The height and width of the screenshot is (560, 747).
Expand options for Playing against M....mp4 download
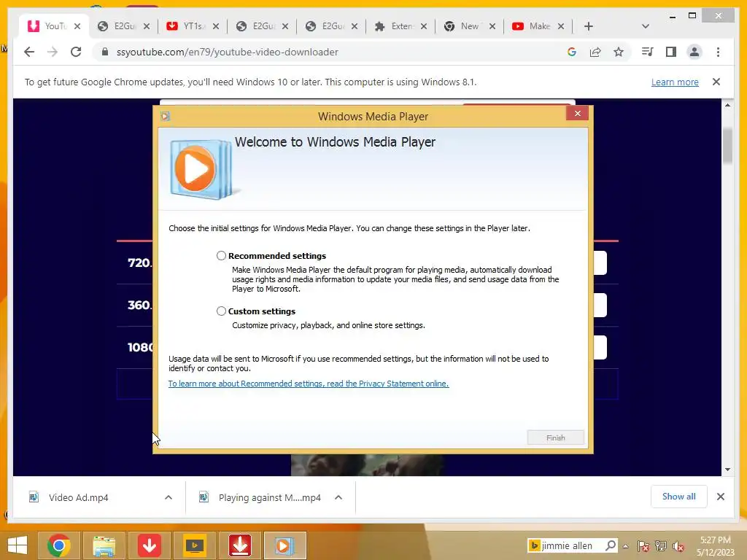coord(338,497)
